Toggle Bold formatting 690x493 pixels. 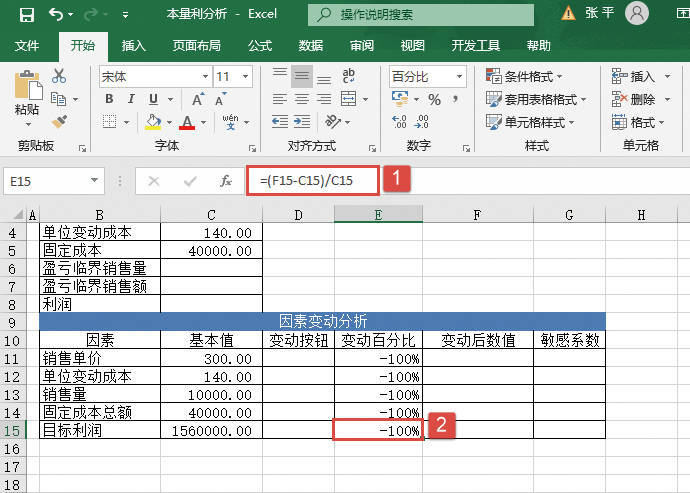tap(109, 99)
